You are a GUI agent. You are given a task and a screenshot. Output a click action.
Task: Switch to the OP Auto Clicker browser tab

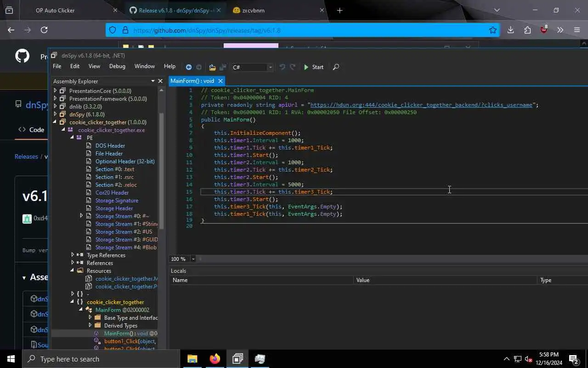point(55,10)
